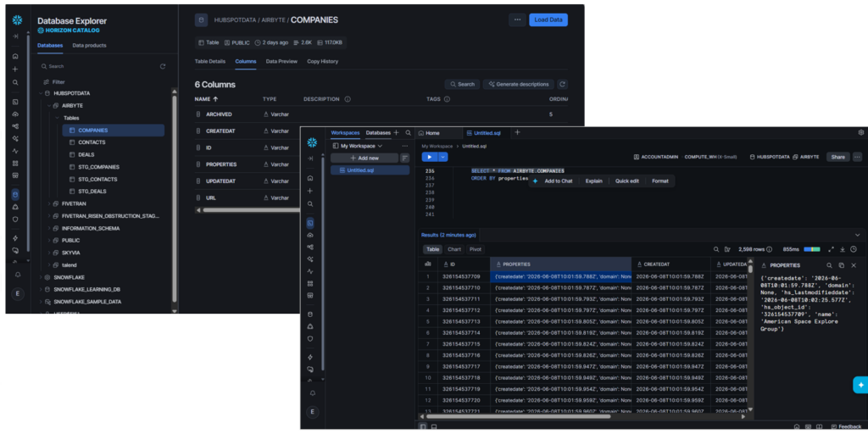Click the plus icon beside the Databases tab

tap(396, 133)
